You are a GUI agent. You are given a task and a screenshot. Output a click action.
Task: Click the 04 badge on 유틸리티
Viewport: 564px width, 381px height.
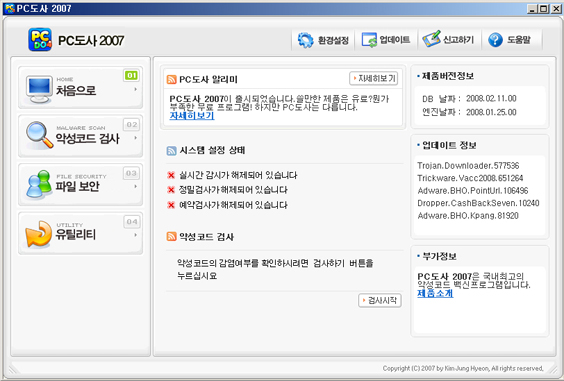click(131, 222)
